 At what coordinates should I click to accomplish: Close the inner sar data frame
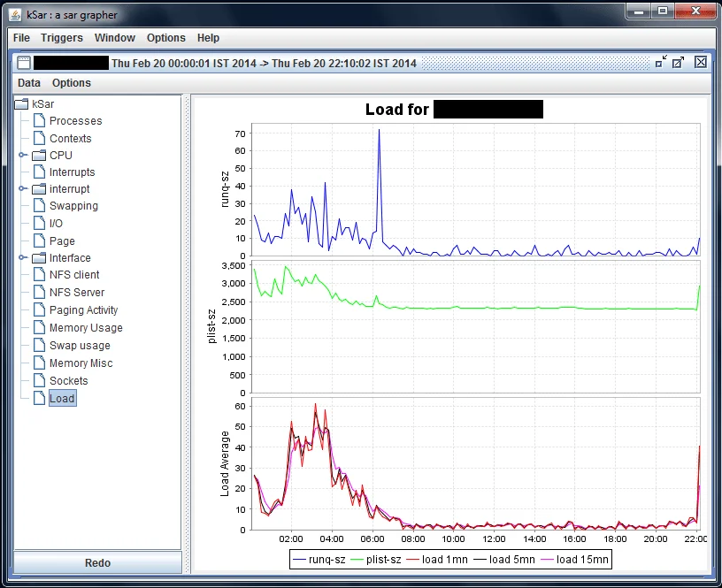point(700,62)
